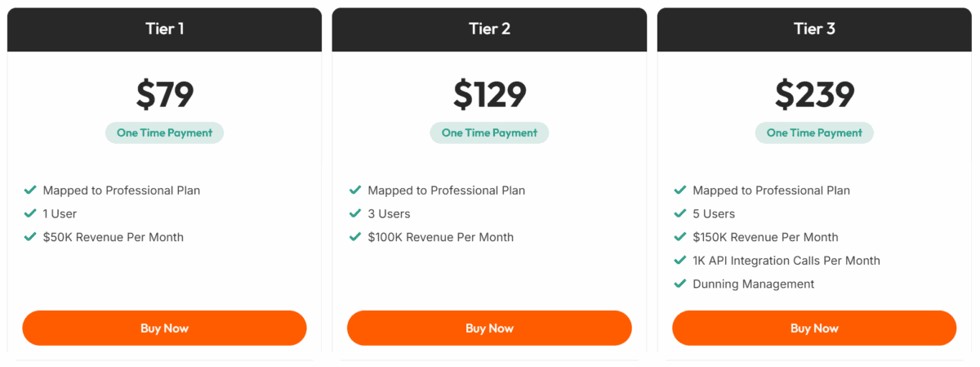Click checkmark beside '3 Users' feature
Viewport: 980px width, 367px height.
pyautogui.click(x=355, y=213)
